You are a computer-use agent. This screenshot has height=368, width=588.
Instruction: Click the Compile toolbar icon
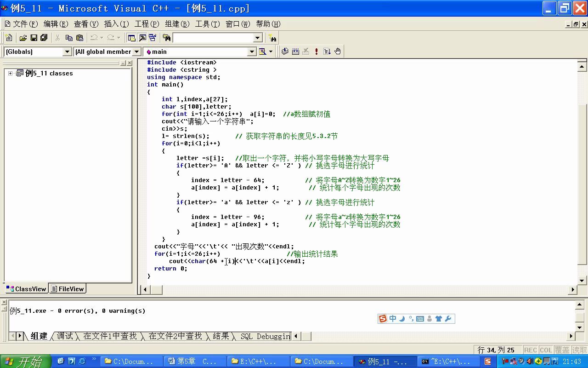coord(285,52)
